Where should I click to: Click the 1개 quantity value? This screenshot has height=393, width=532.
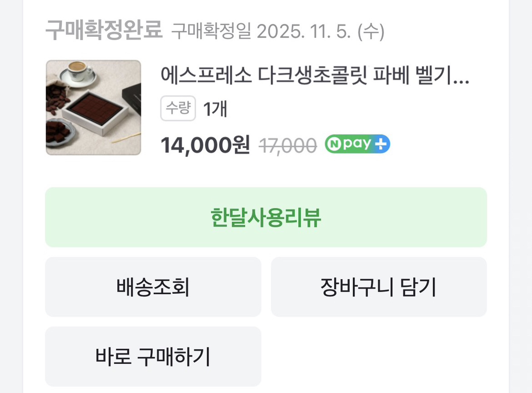(x=215, y=110)
